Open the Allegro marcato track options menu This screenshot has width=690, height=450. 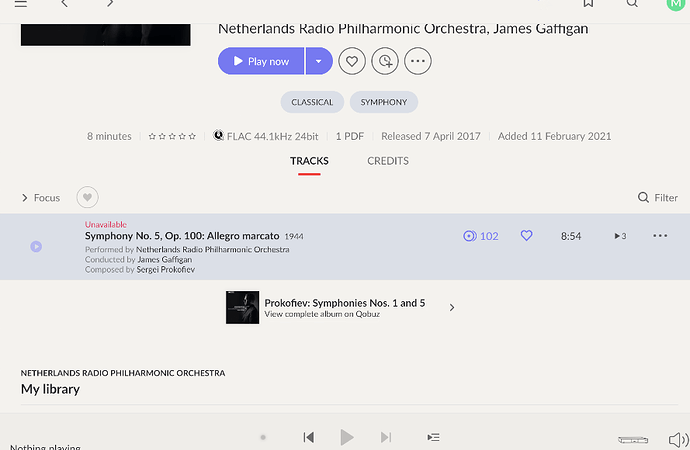tap(660, 236)
